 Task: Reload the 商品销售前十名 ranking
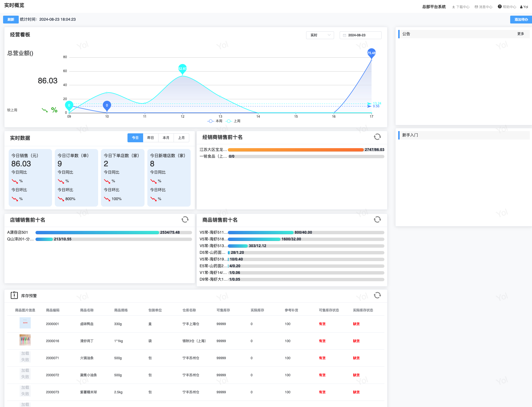377,219
